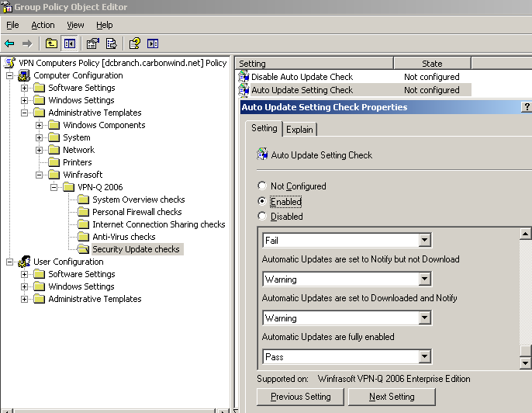Collapse the VPN-Q 2006 node

coord(54,187)
